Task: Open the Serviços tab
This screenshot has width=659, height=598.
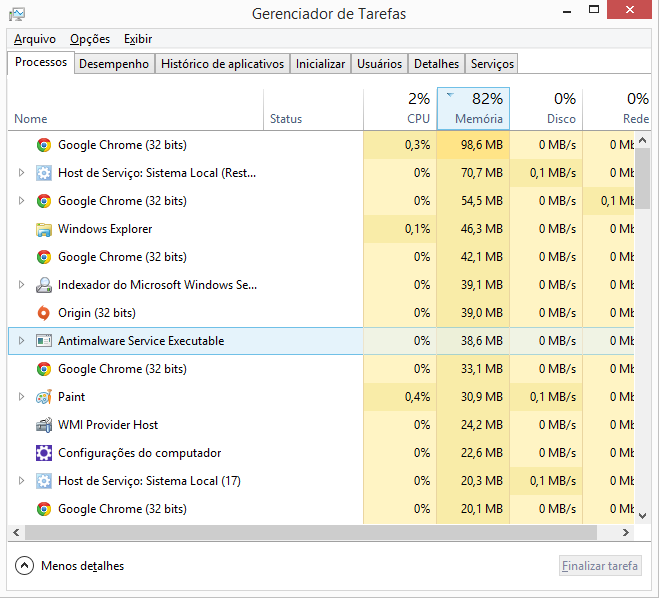Action: [x=492, y=64]
